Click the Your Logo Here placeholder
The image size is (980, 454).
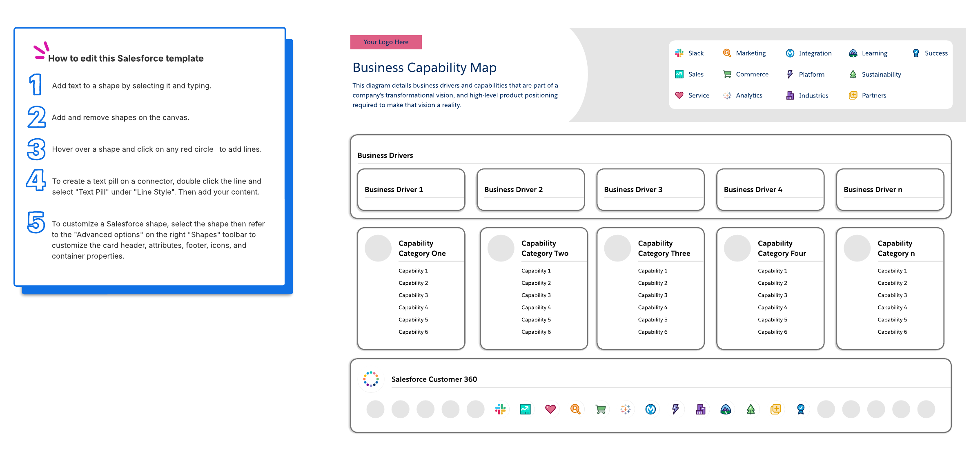pos(386,42)
